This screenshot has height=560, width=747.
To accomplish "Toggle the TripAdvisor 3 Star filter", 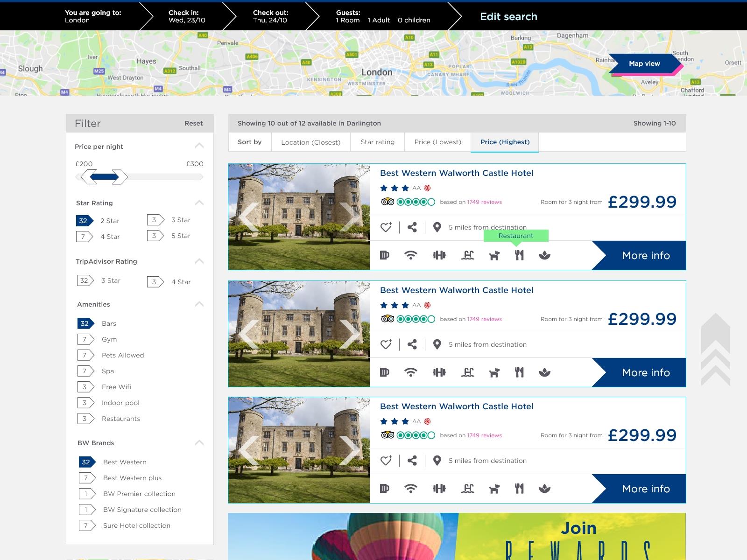I will (86, 280).
